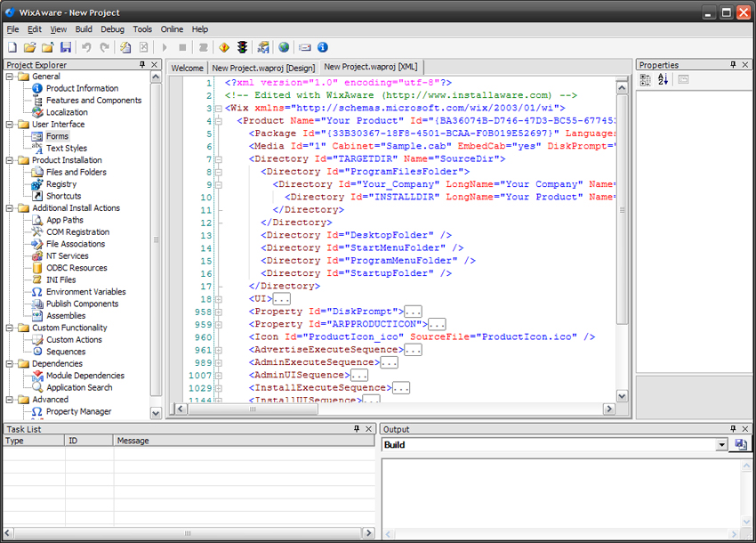Click the lightning document build icon
756x543 pixels.
point(125,47)
